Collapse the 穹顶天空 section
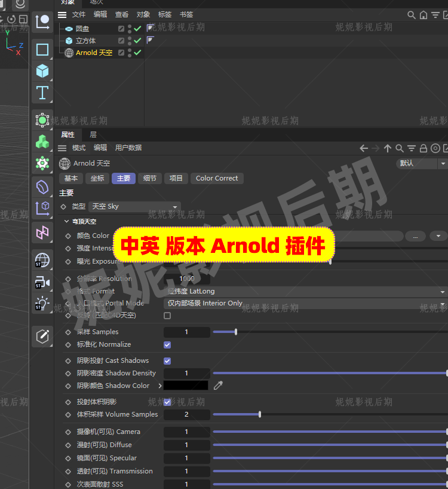Image resolution: width=448 pixels, height=489 pixels. click(66, 221)
